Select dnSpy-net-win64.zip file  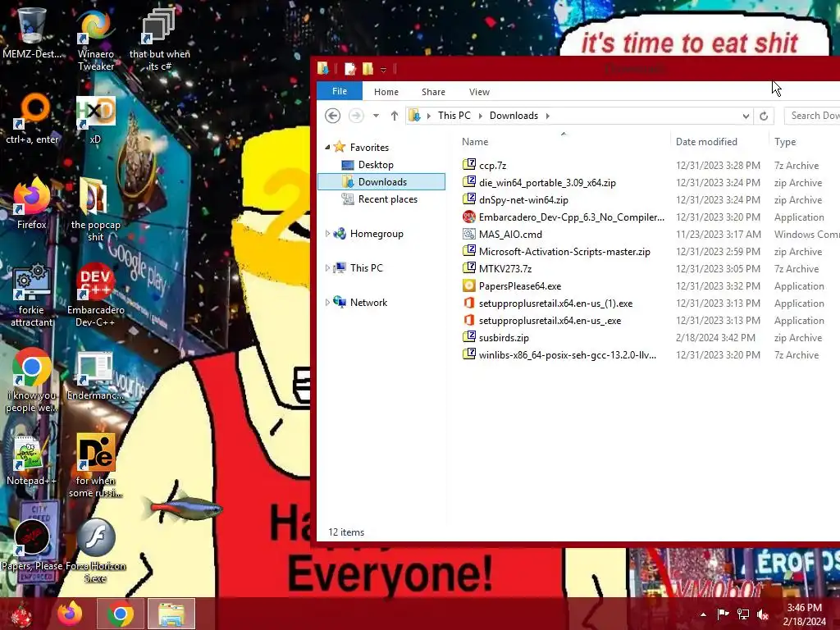coord(523,200)
